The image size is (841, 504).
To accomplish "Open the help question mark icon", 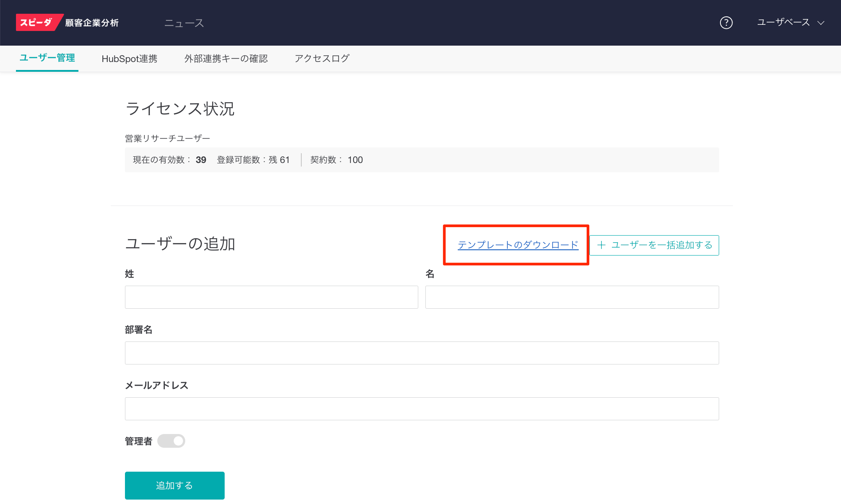I will click(726, 23).
